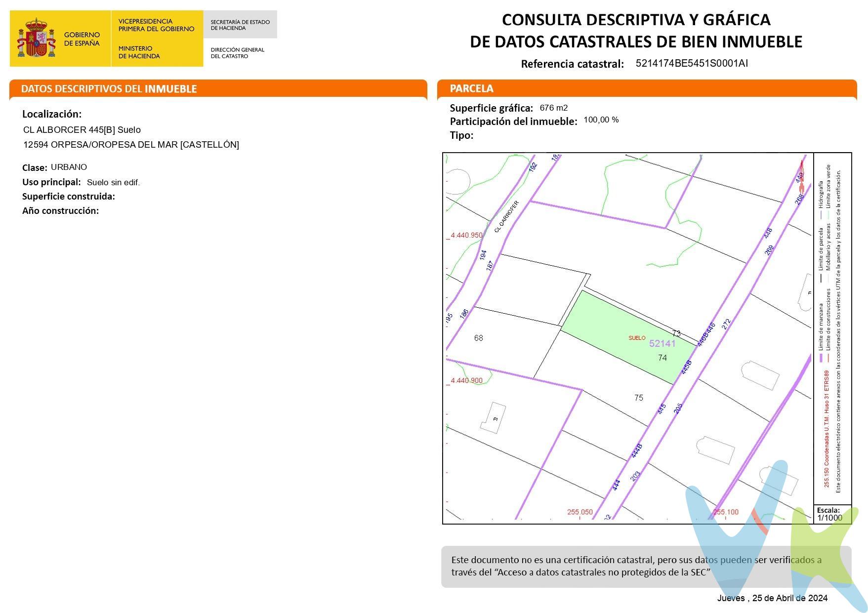The height and width of the screenshot is (613, 868).
Task: Click parcel number '73' on the map
Action: point(676,333)
